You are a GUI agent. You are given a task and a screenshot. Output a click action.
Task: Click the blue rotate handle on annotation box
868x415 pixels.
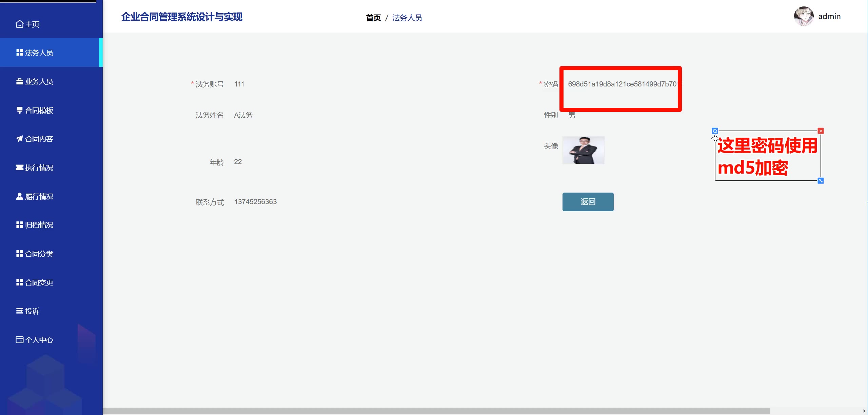tap(715, 131)
